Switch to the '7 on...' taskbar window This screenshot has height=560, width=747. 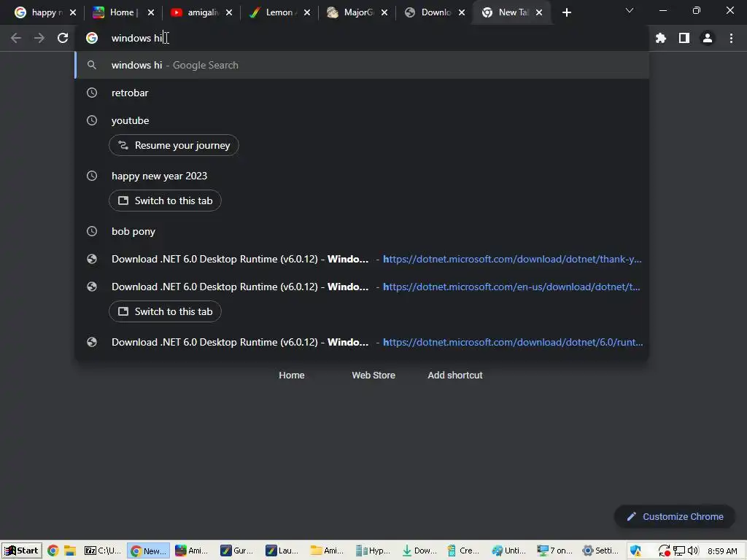point(555,551)
